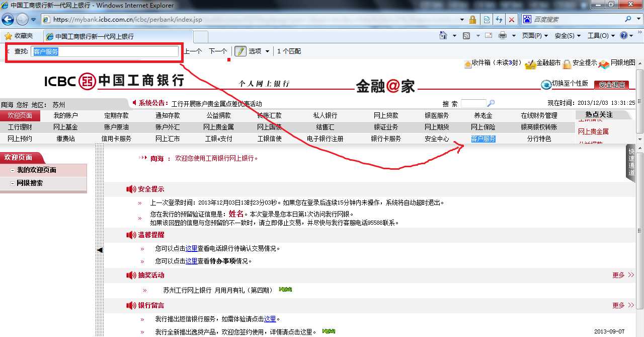
Task: Open 网上贵金属 under 热点关注
Action: tap(593, 132)
